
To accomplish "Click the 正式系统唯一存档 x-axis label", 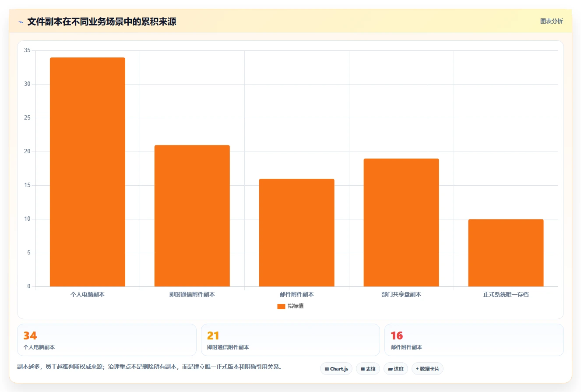I will 506,295.
